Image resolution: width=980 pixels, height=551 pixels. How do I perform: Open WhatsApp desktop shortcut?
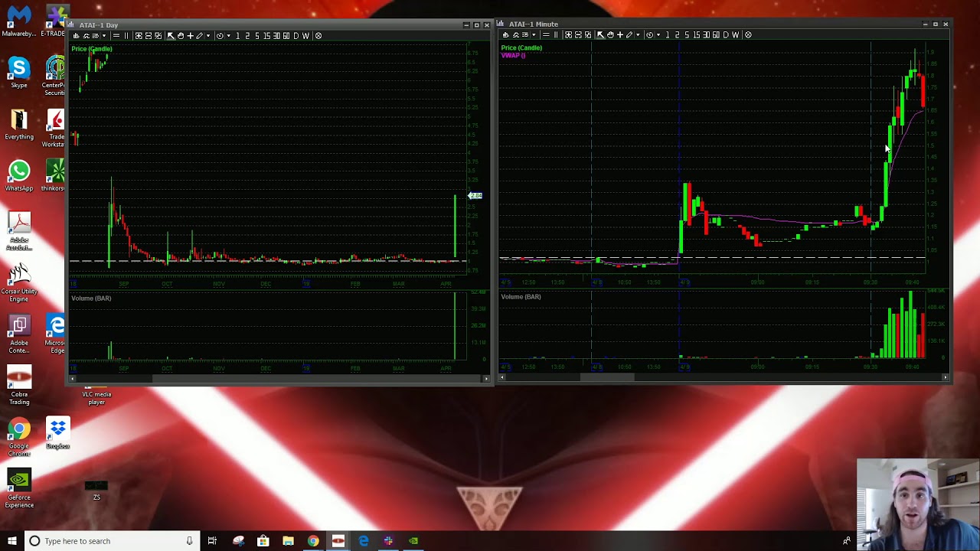point(19,176)
